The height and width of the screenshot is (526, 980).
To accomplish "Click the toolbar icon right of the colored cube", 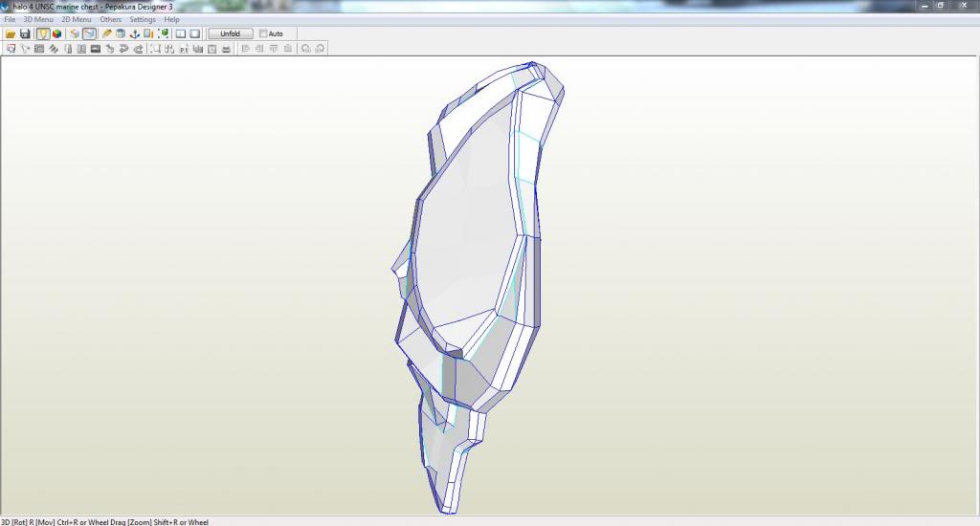I will pyautogui.click(x=75, y=33).
